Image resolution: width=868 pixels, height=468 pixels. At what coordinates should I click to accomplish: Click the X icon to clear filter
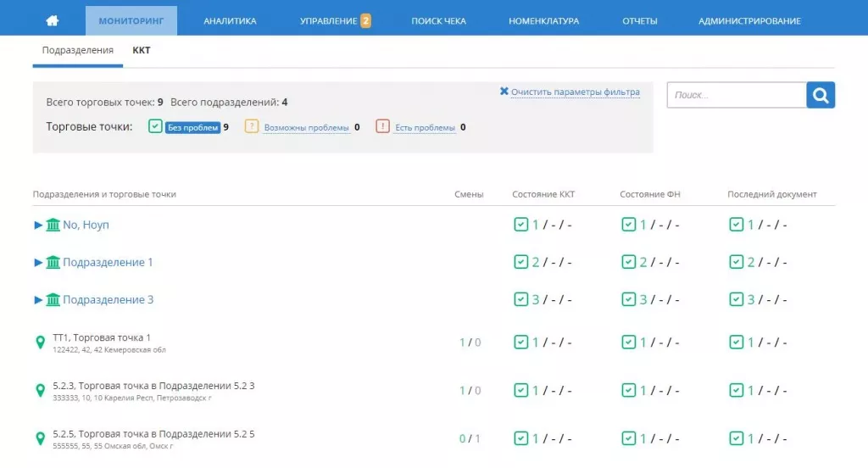point(504,92)
